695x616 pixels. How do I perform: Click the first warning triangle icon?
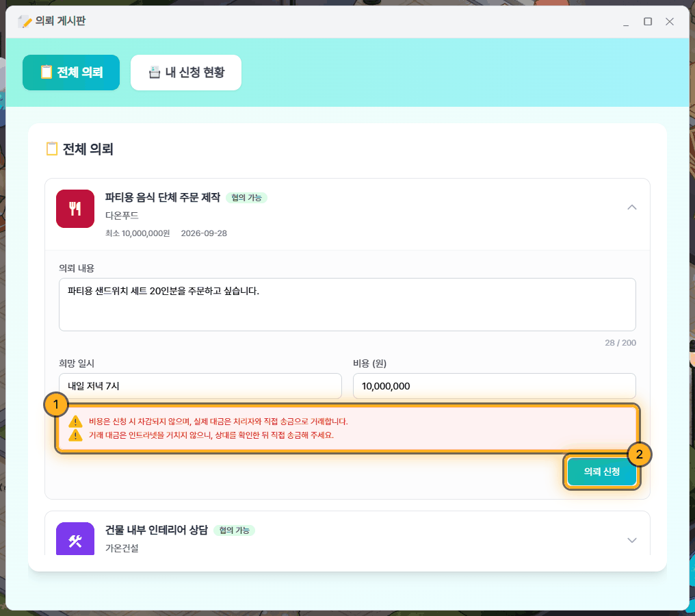(x=75, y=422)
